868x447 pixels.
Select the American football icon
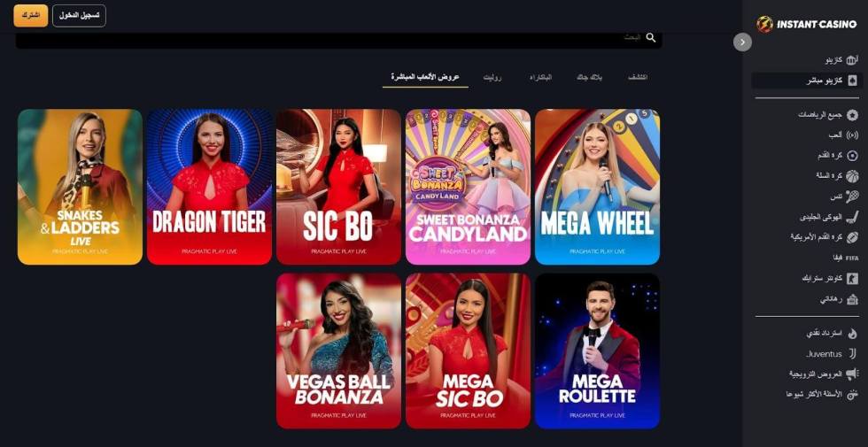852,237
